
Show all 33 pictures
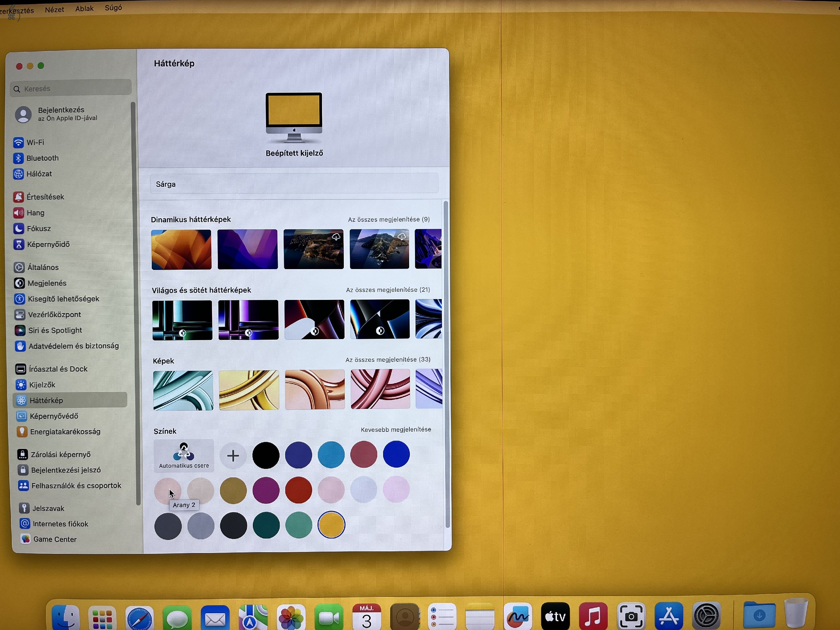(388, 360)
